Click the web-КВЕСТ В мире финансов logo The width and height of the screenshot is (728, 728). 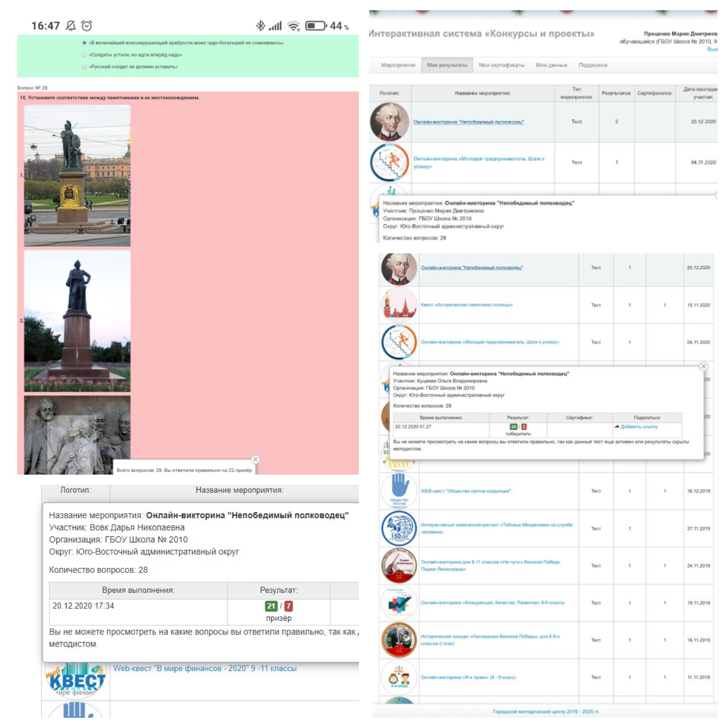75,681
